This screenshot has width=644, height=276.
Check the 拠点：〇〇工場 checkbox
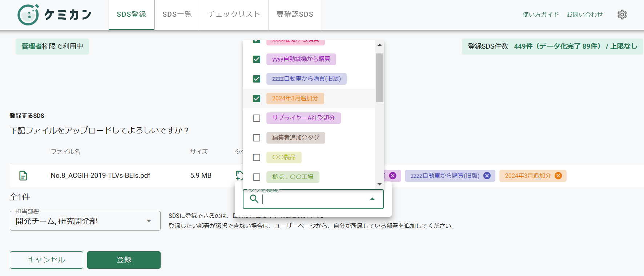[x=257, y=177]
